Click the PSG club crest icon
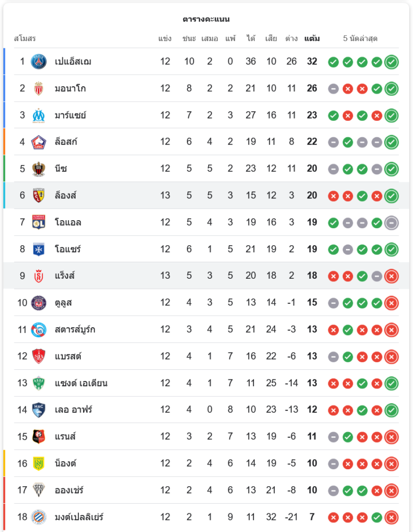This screenshot has width=413, height=532. click(38, 61)
